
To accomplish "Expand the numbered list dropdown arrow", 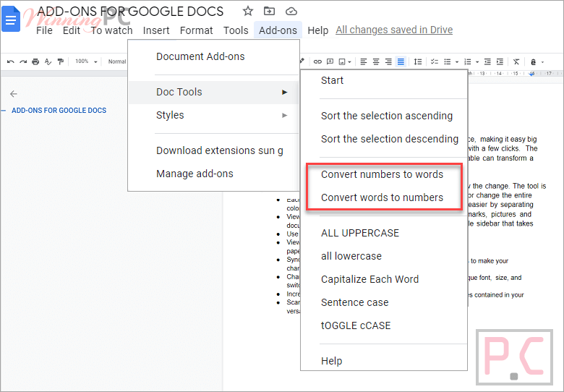I will click(x=477, y=62).
